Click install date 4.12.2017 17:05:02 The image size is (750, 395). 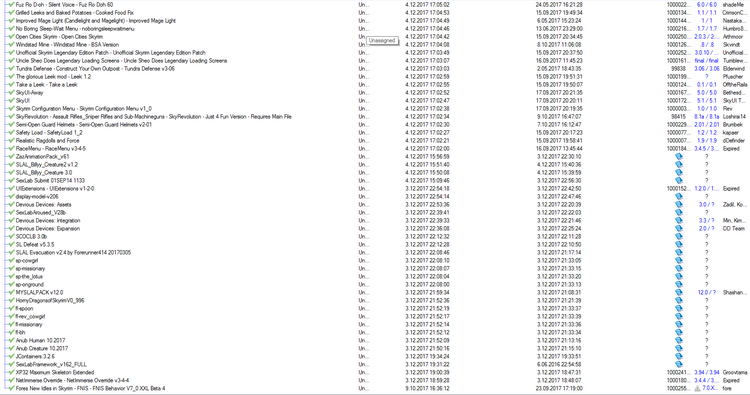pos(427,4)
